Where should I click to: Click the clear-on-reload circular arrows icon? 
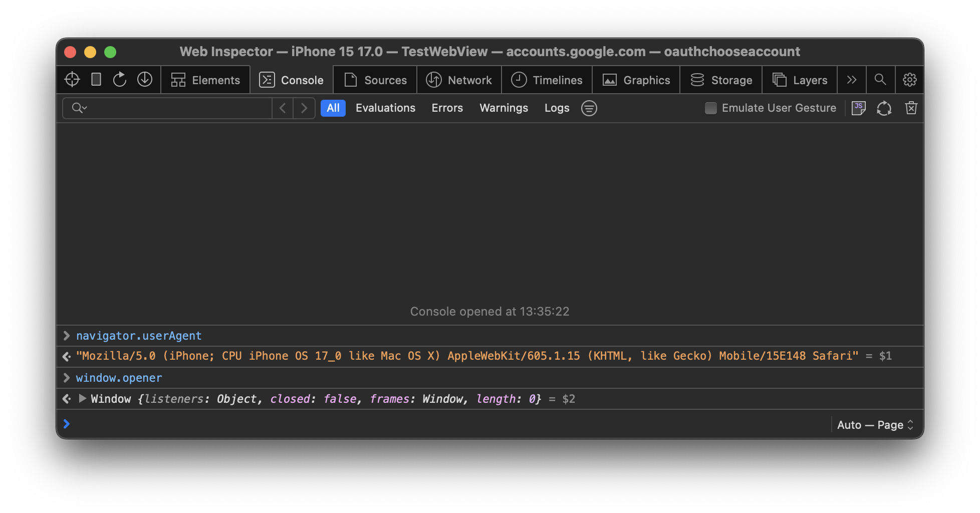tap(884, 108)
